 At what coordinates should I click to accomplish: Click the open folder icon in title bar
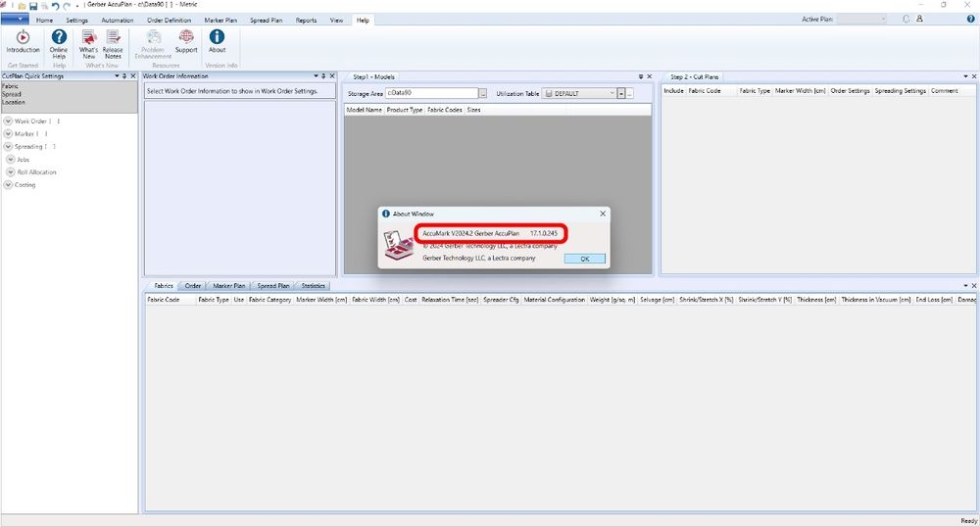click(22, 6)
